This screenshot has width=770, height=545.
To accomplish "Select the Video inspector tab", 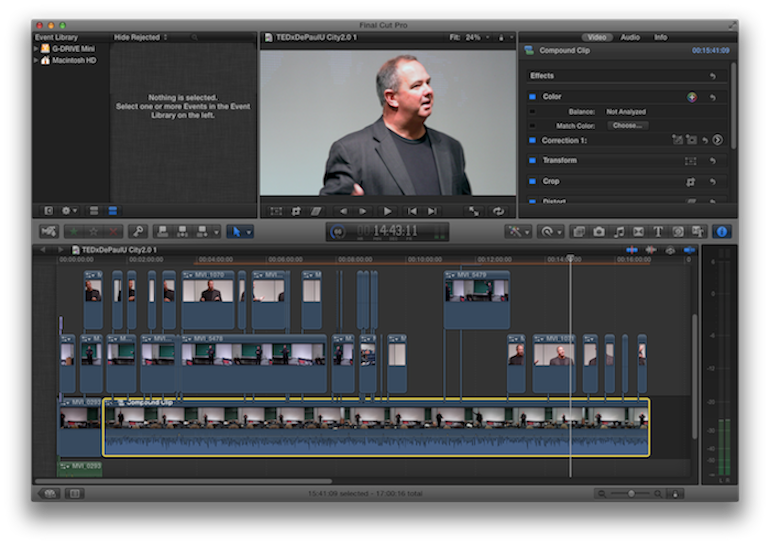I will tap(597, 37).
